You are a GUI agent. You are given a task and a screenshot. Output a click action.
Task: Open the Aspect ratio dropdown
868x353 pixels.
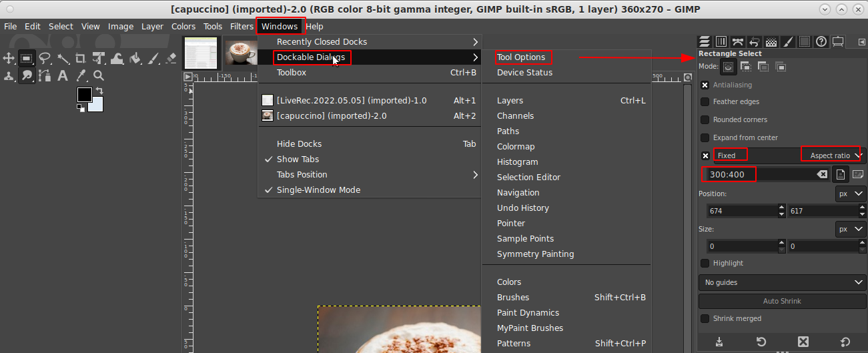pos(833,155)
